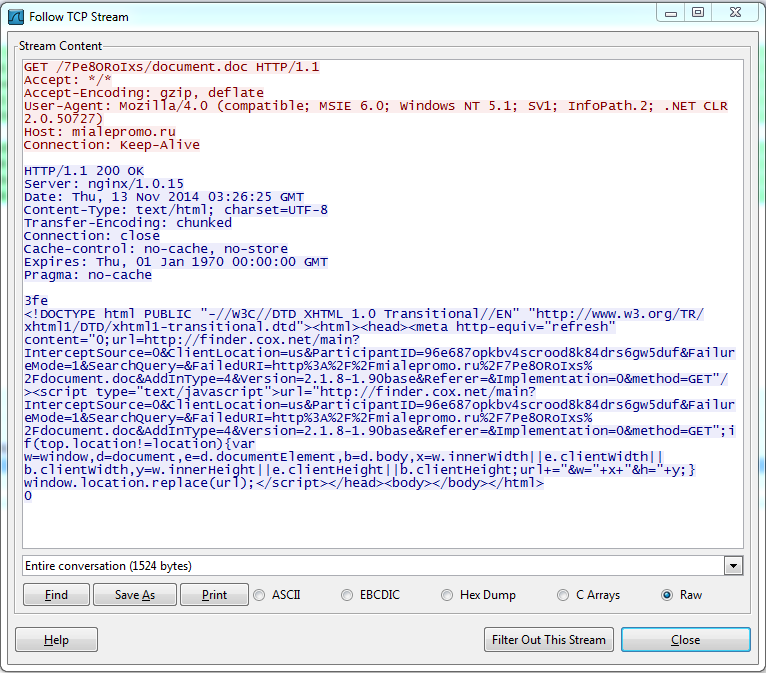Viewport: 766px width, 673px height.
Task: Click the window.location.replace(url) script line
Action: click(284, 483)
